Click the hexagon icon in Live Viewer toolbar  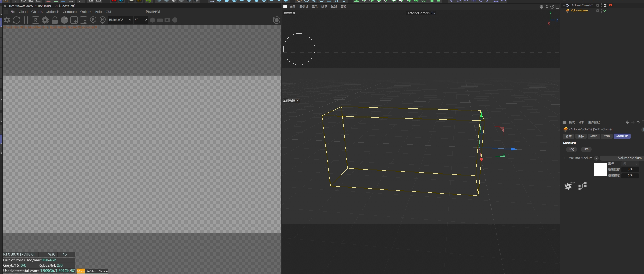coord(152,20)
